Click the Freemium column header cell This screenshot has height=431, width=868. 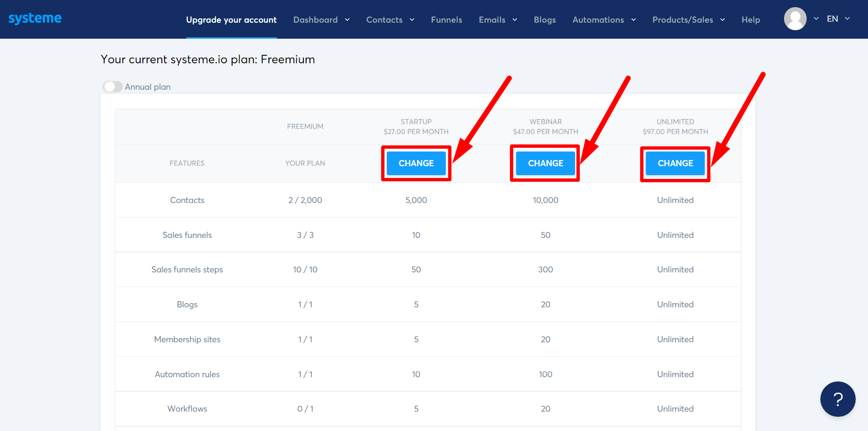[305, 126]
